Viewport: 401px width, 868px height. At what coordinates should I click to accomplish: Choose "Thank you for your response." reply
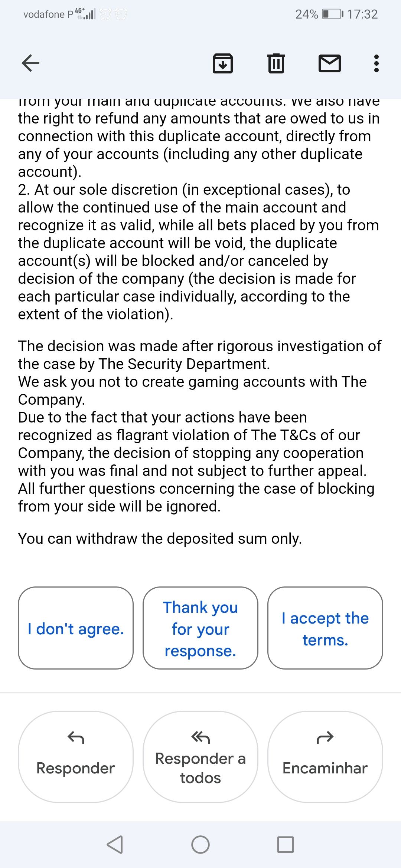click(200, 628)
